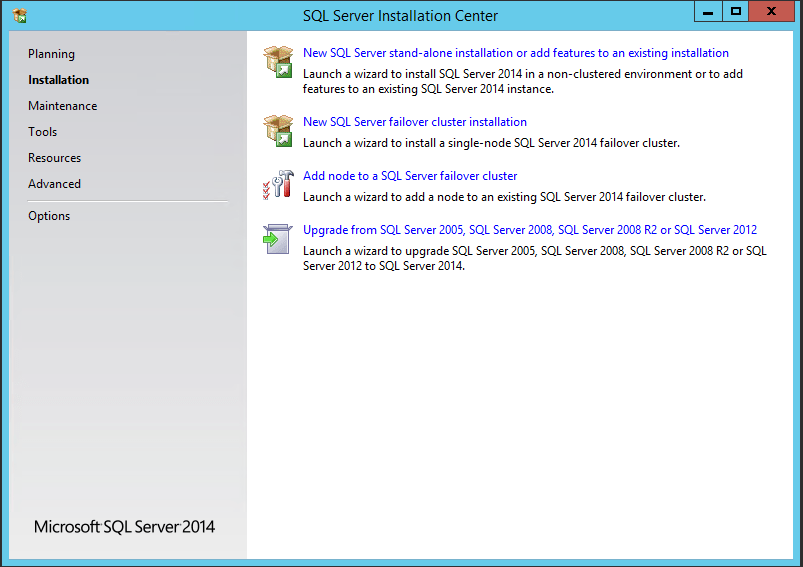The width and height of the screenshot is (803, 567).
Task: Open New SQL Server failover cluster installation link
Action: point(415,122)
